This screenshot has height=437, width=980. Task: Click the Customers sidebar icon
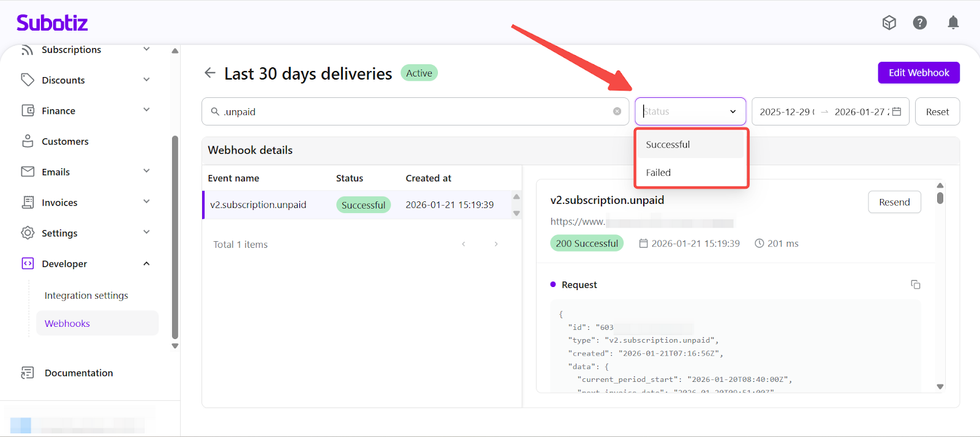pyautogui.click(x=28, y=141)
